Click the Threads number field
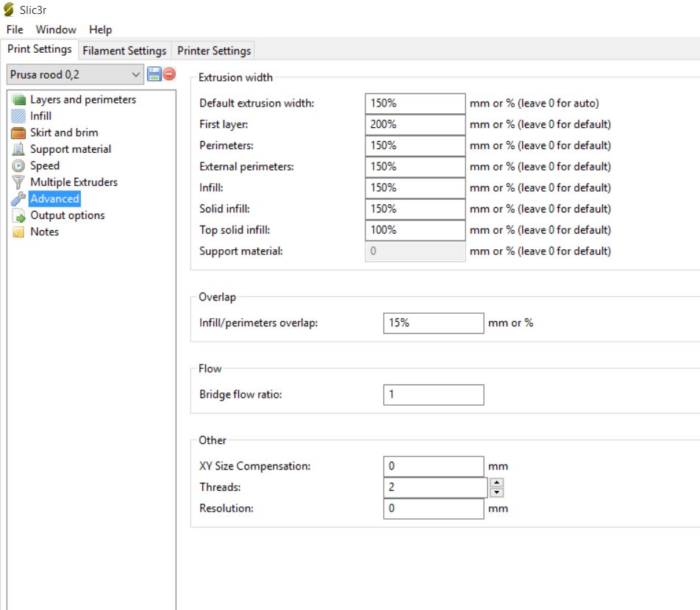700x610 pixels. point(435,487)
